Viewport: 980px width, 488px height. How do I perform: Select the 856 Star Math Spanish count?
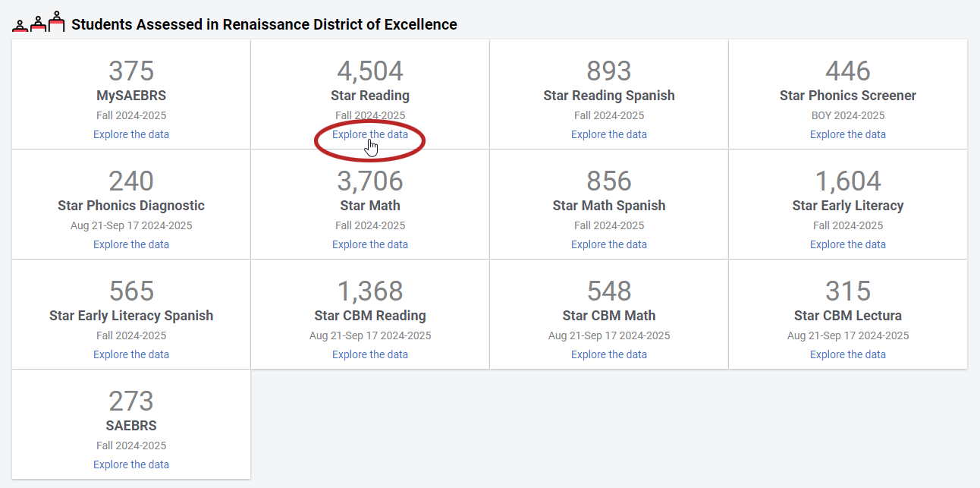(x=609, y=181)
